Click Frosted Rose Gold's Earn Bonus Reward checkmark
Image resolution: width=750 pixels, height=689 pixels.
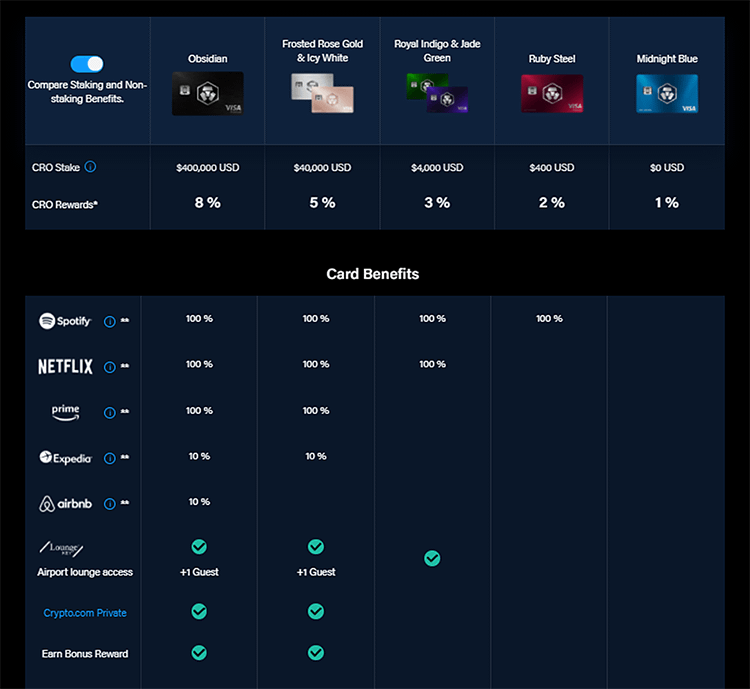click(x=316, y=653)
